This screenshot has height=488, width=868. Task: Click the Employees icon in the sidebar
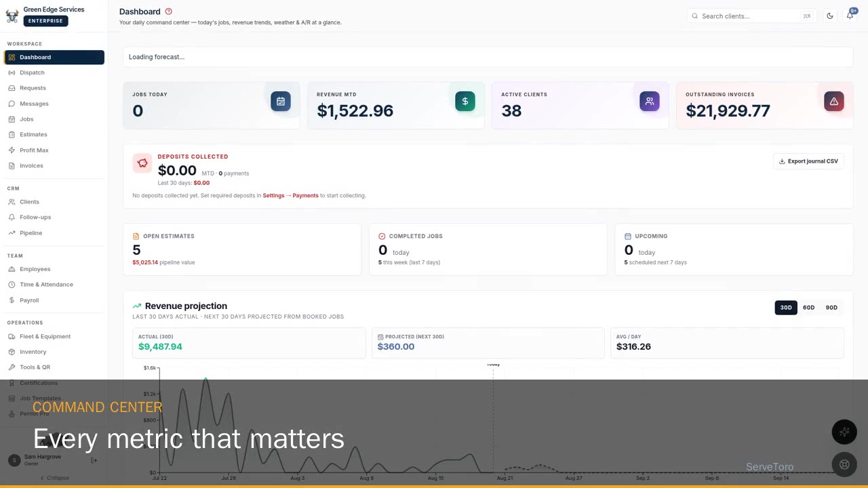tap(12, 269)
